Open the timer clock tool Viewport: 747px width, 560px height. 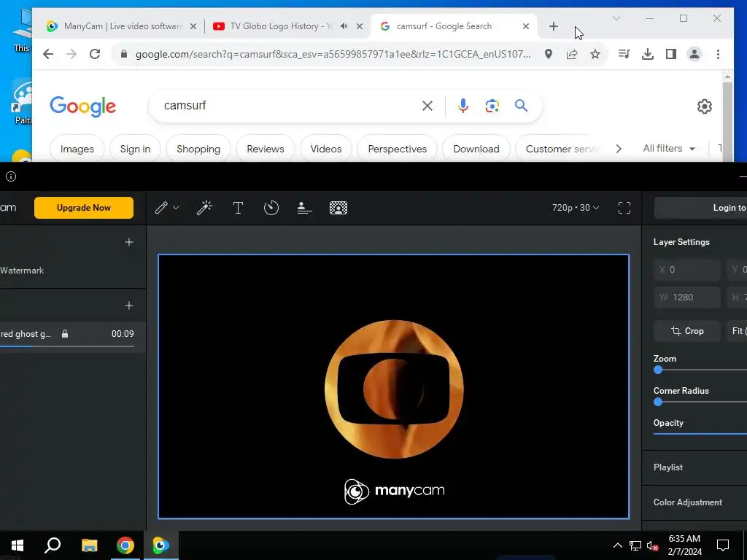[x=271, y=208]
